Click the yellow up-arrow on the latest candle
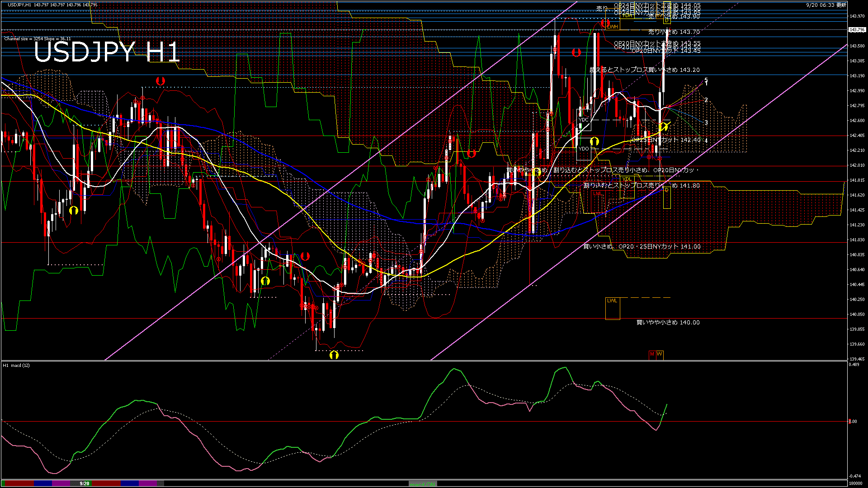The image size is (868, 488). (663, 127)
